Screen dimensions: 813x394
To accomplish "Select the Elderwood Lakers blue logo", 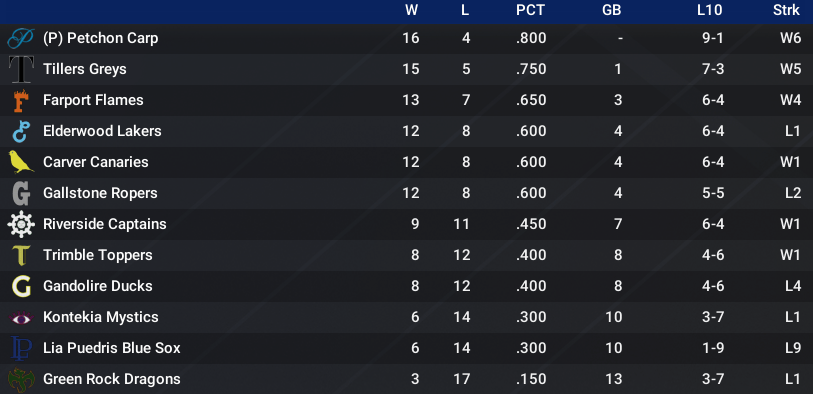I will [21, 132].
